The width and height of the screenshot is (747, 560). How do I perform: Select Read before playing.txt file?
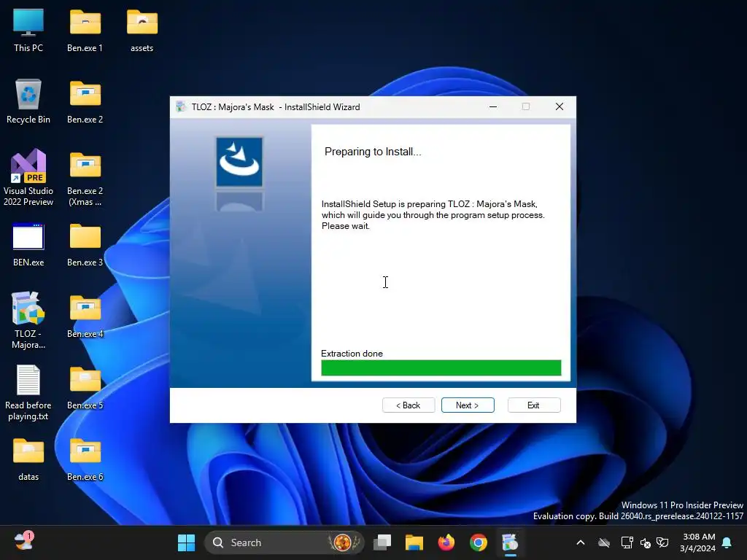(28, 393)
